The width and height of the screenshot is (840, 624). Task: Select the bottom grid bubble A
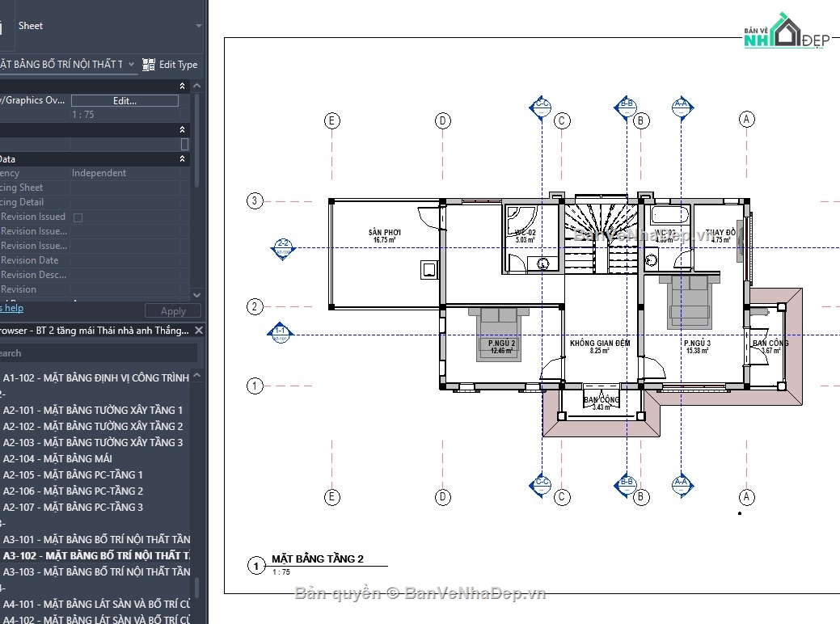747,497
